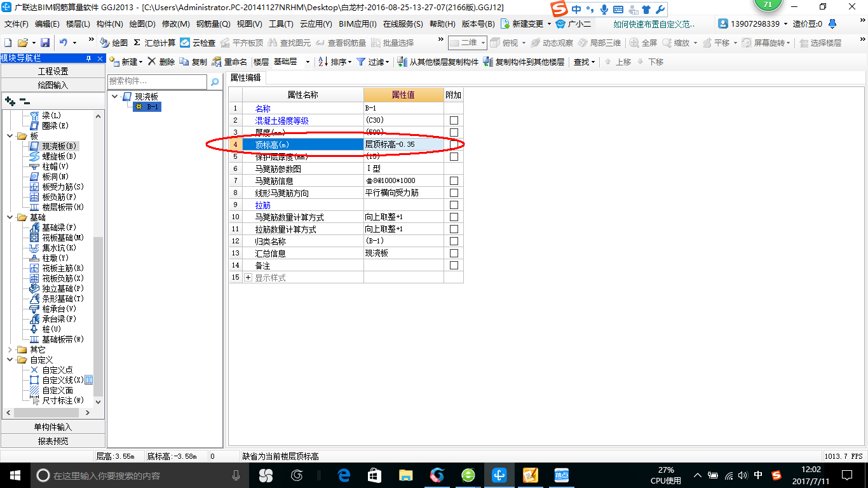Click 从其他楼层复制构件 toolbar button
The height and width of the screenshot is (488, 868).
pyautogui.click(x=438, y=62)
